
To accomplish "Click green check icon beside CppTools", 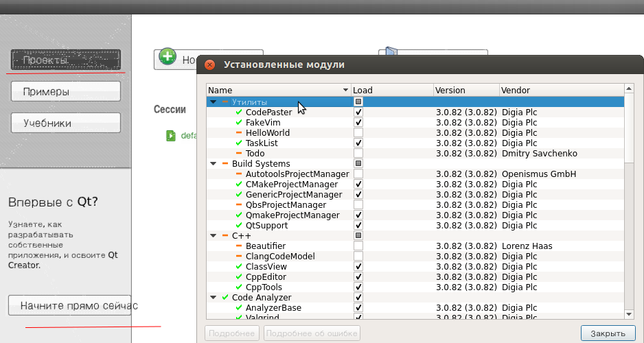I will click(239, 287).
